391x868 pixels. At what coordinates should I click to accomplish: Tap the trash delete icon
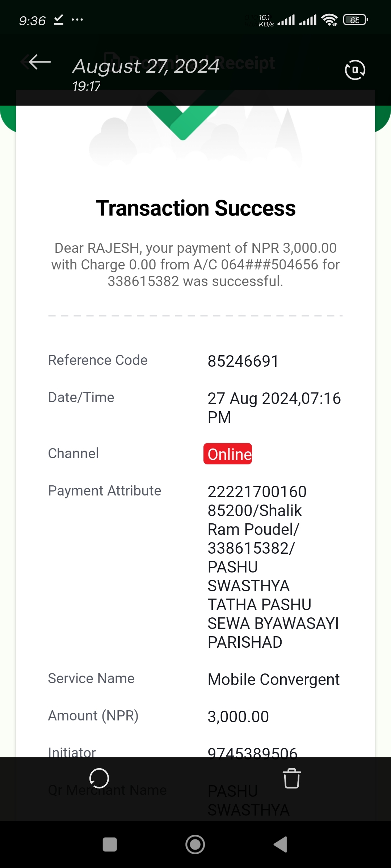point(291,778)
